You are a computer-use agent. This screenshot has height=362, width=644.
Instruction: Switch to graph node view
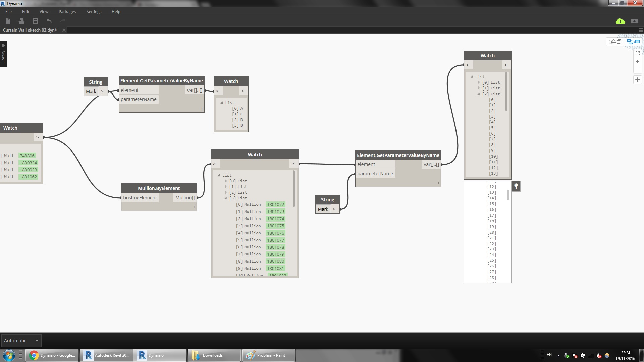pyautogui.click(x=633, y=42)
